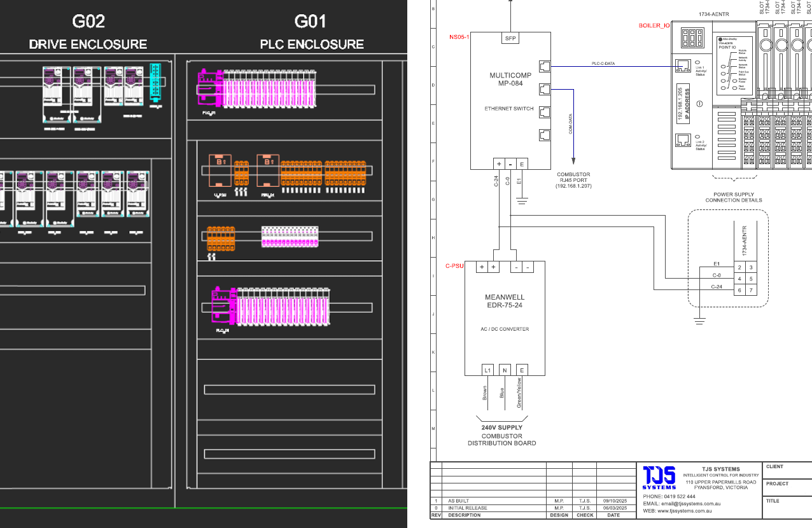
Task: Click the 240V SUPPLY label
Action: click(x=501, y=427)
